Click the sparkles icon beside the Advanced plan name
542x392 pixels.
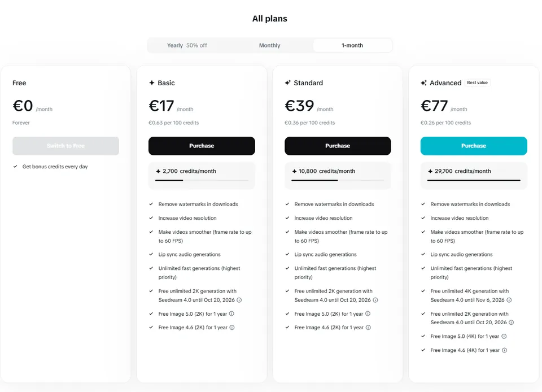[423, 82]
